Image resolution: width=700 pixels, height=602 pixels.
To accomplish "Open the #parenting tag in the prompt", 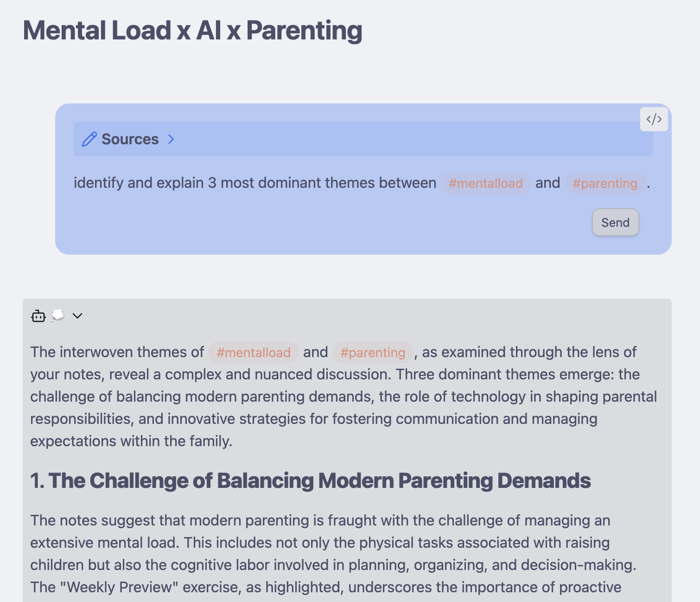I will (605, 183).
